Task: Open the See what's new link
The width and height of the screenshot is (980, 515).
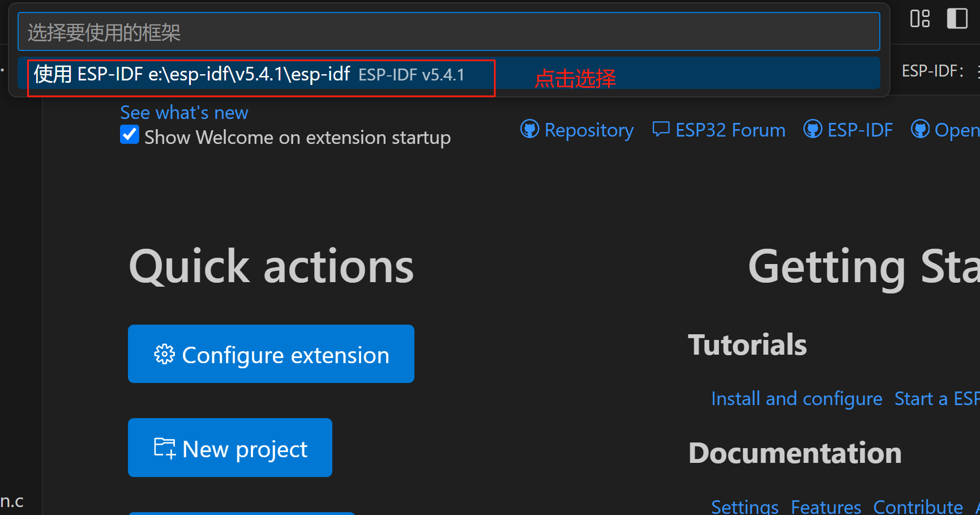Action: click(x=183, y=112)
